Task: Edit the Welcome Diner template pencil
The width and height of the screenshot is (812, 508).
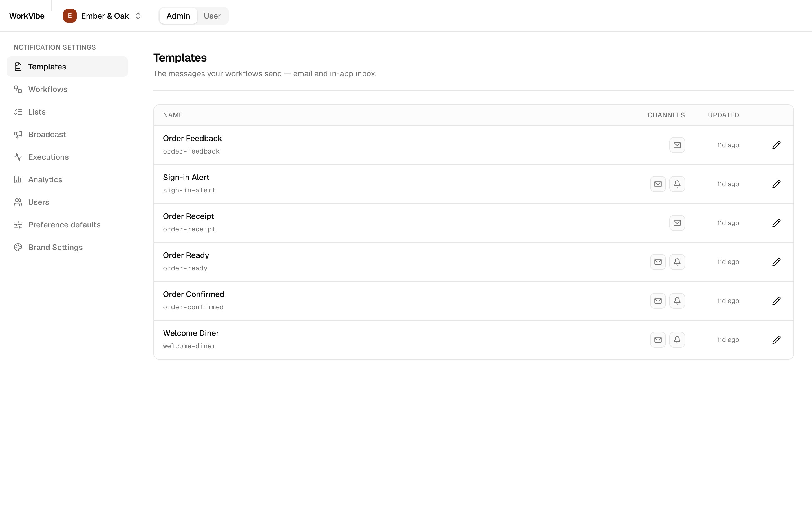Action: click(776, 340)
